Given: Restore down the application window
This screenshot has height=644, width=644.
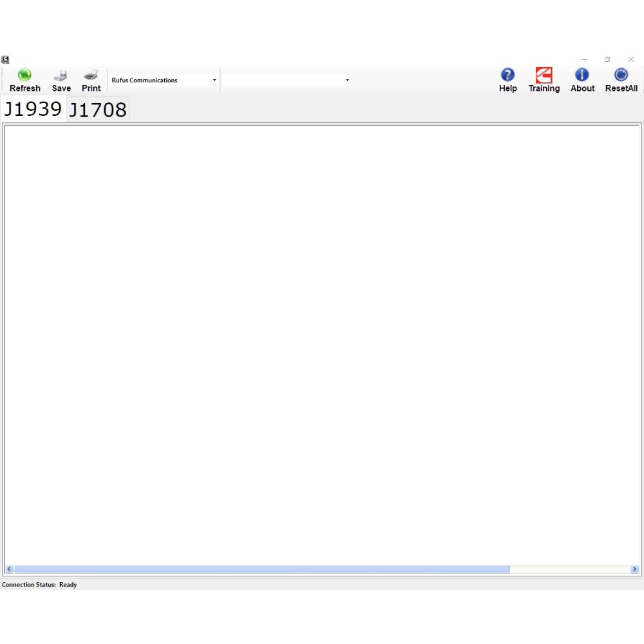Looking at the screenshot, I should click(x=607, y=60).
